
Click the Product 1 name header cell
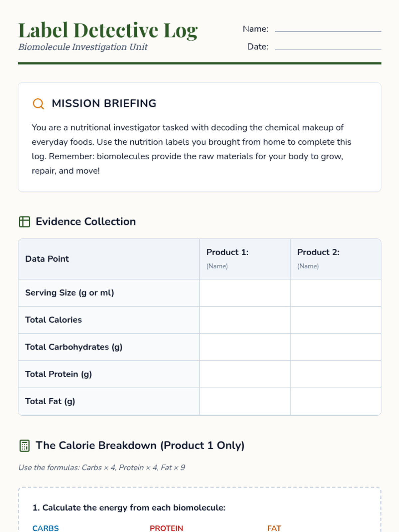pos(244,259)
